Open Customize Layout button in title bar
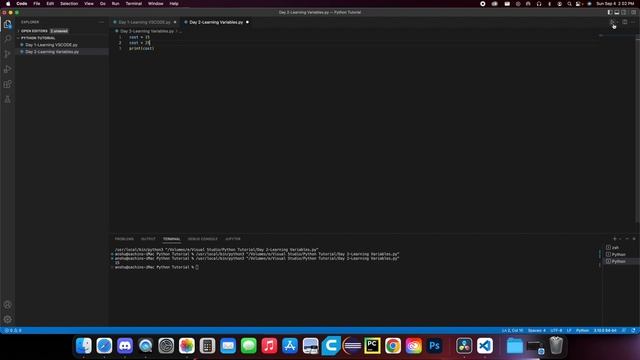Image resolution: width=640 pixels, height=360 pixels. 633,12
